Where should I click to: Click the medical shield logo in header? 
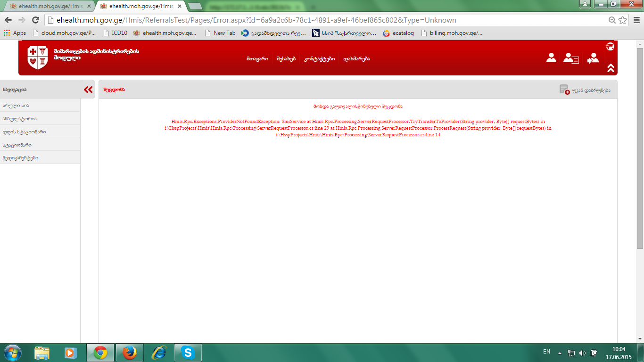[x=38, y=58]
